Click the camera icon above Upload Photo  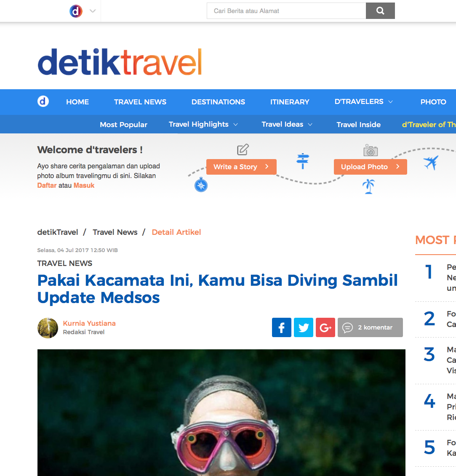pyautogui.click(x=371, y=150)
